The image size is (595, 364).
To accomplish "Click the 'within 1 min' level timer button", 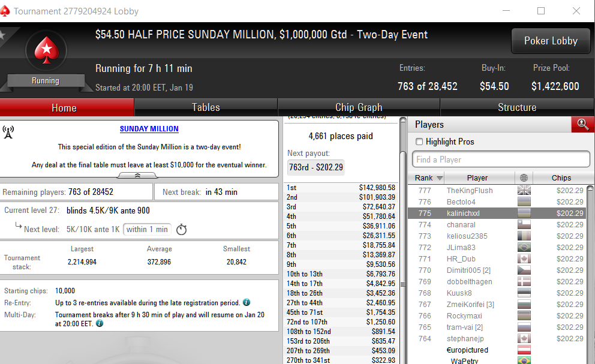I will [147, 229].
